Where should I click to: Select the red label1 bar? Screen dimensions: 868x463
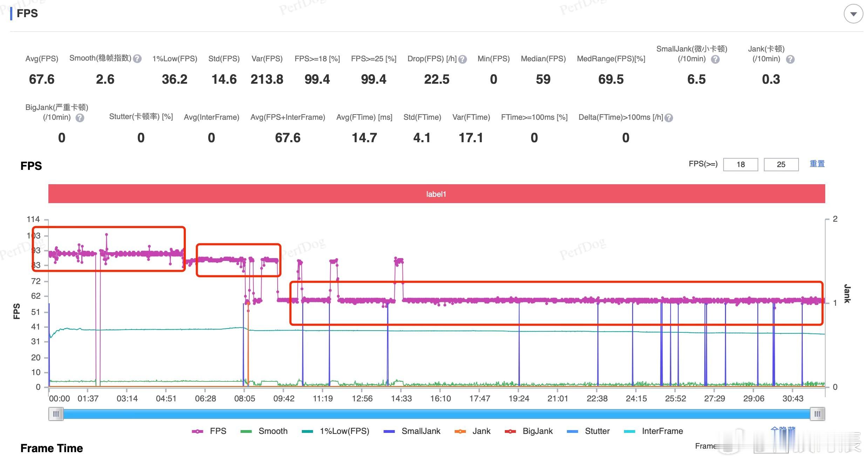click(x=436, y=194)
